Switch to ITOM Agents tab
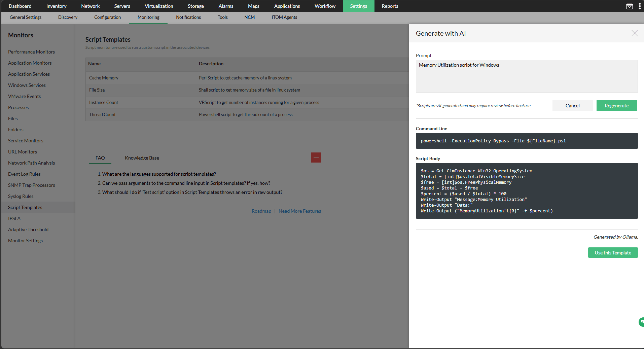Viewport: 644px width, 349px height. point(284,17)
